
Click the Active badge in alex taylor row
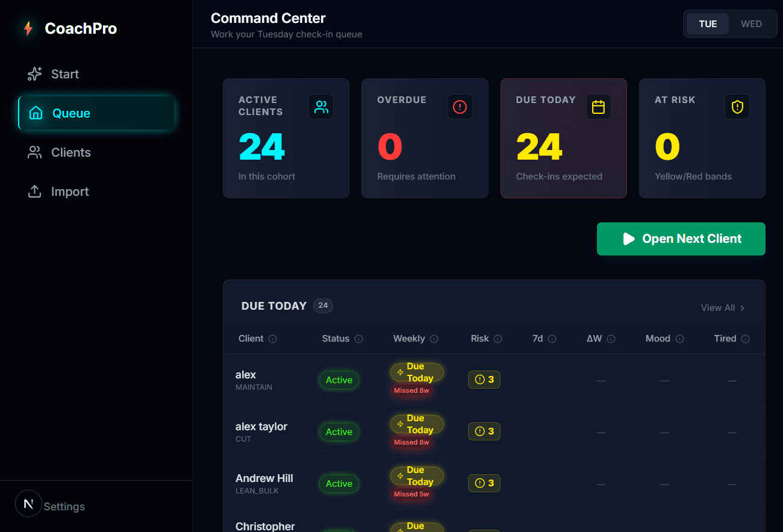[x=339, y=432]
